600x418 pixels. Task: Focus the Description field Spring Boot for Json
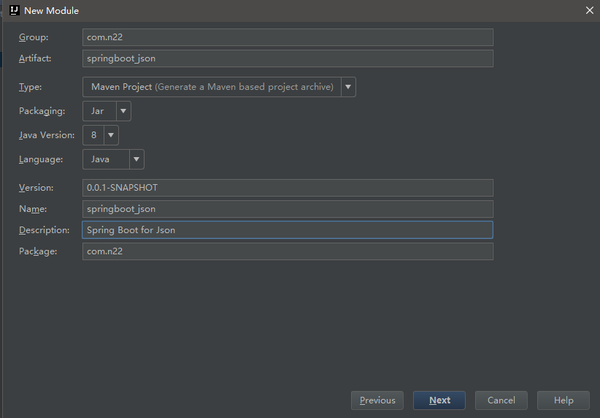tap(287, 230)
